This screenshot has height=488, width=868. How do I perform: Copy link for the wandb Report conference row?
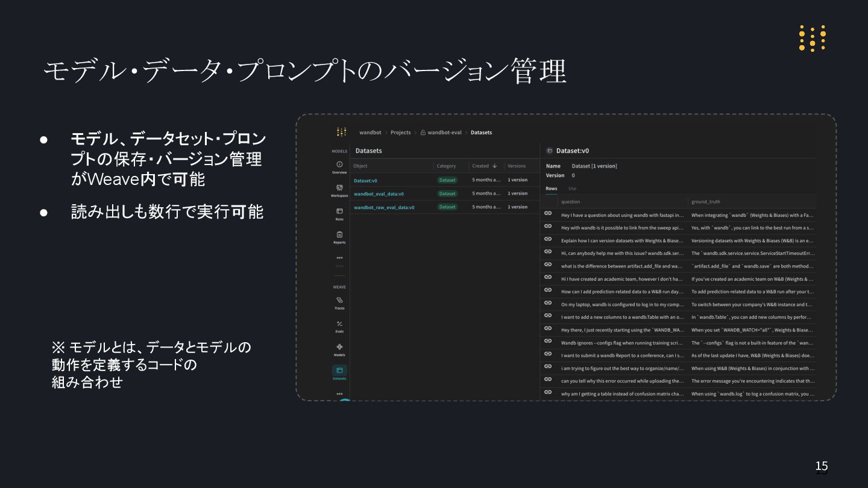(548, 354)
